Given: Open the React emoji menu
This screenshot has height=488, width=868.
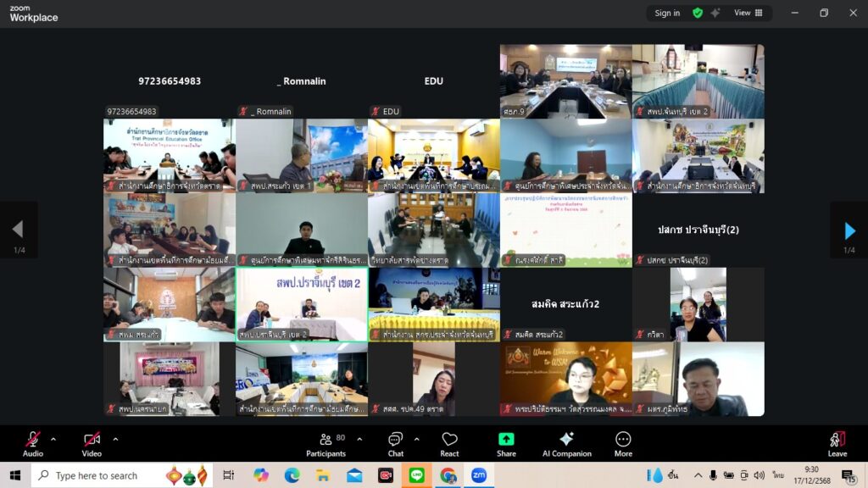Looking at the screenshot, I should (x=449, y=442).
